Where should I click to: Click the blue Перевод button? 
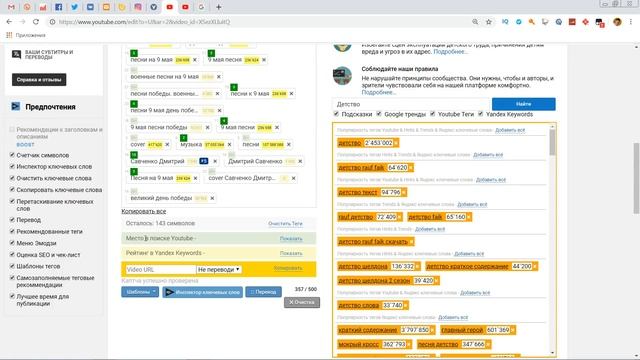(263, 292)
